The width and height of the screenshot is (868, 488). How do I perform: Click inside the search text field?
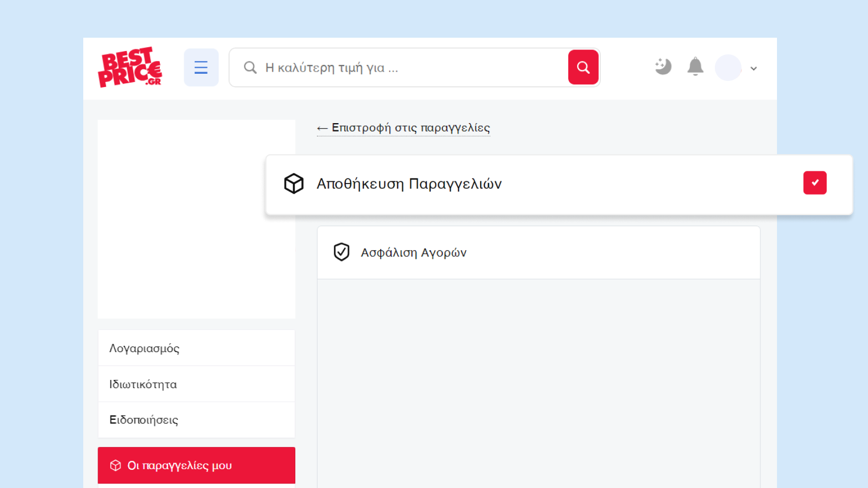point(411,68)
